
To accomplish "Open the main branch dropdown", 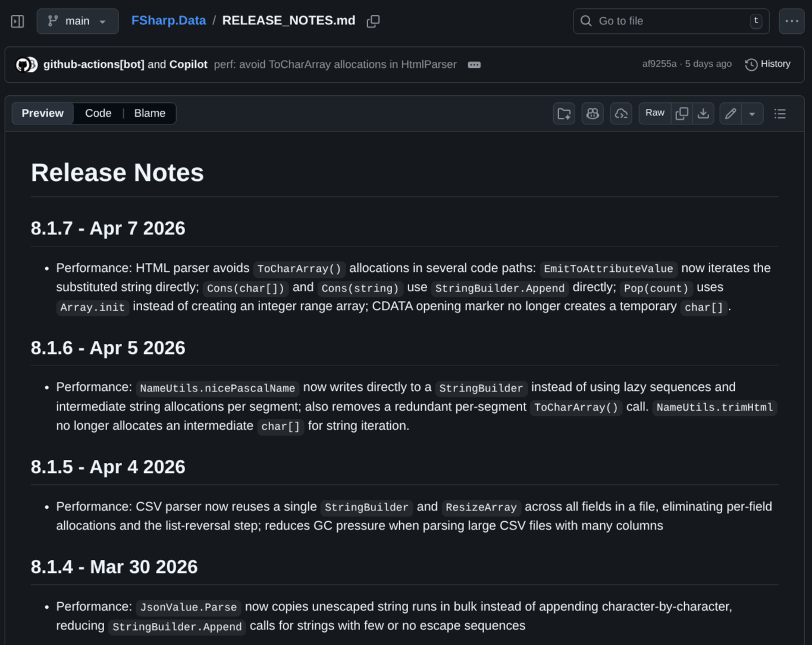I will pyautogui.click(x=77, y=21).
